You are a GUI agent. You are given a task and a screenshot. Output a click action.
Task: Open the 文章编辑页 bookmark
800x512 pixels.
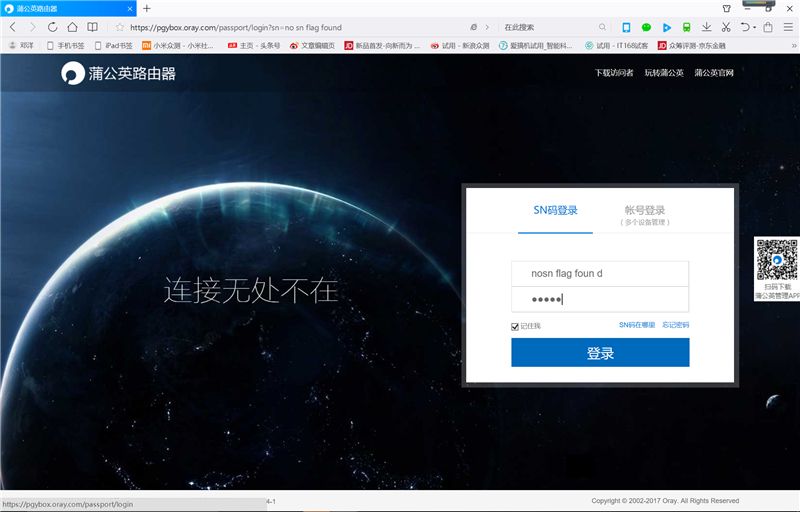tap(312, 45)
